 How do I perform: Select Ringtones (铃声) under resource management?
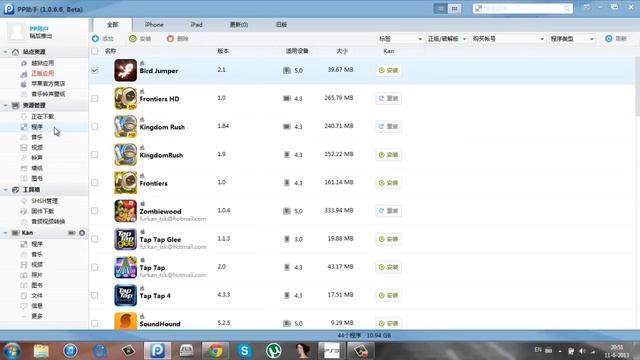click(x=37, y=158)
